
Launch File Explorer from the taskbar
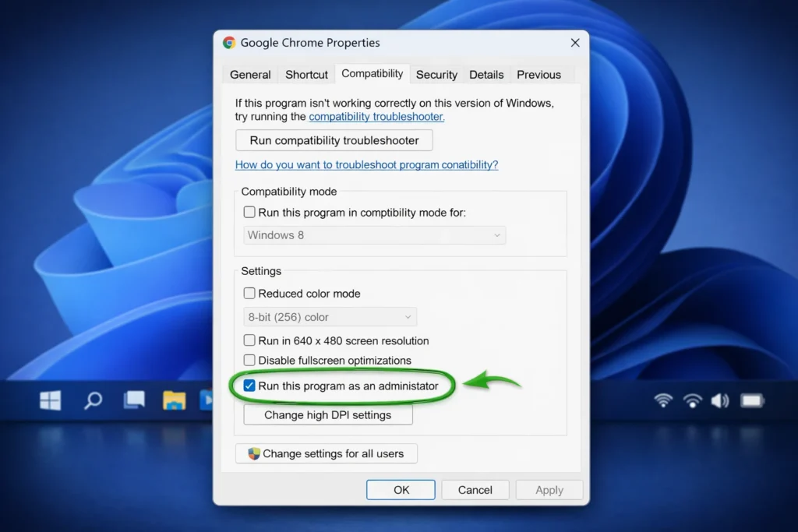174,400
